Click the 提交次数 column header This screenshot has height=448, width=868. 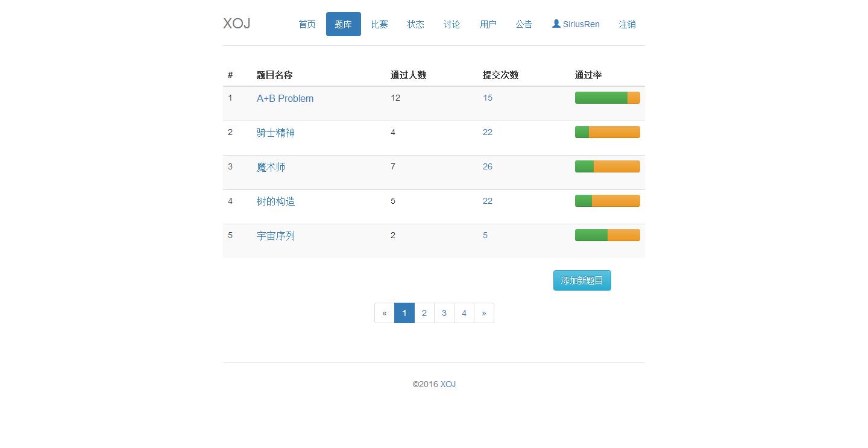[500, 75]
